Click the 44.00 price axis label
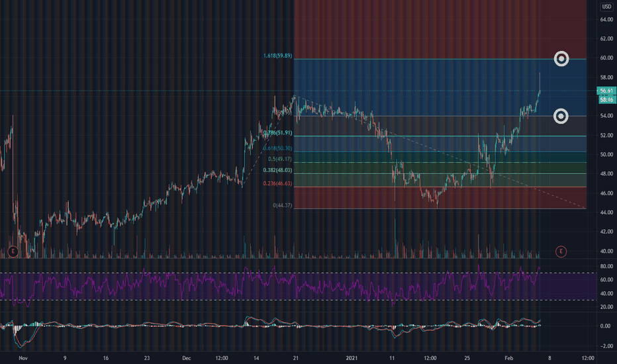Image resolution: width=617 pixels, height=364 pixels. [x=606, y=212]
